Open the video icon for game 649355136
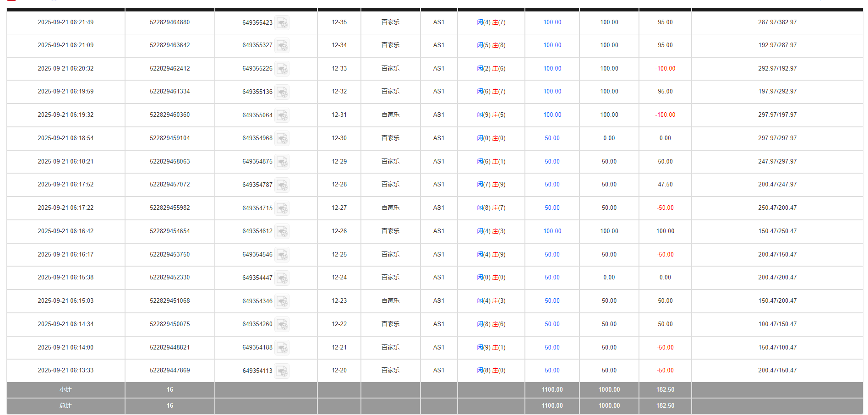 click(x=283, y=92)
